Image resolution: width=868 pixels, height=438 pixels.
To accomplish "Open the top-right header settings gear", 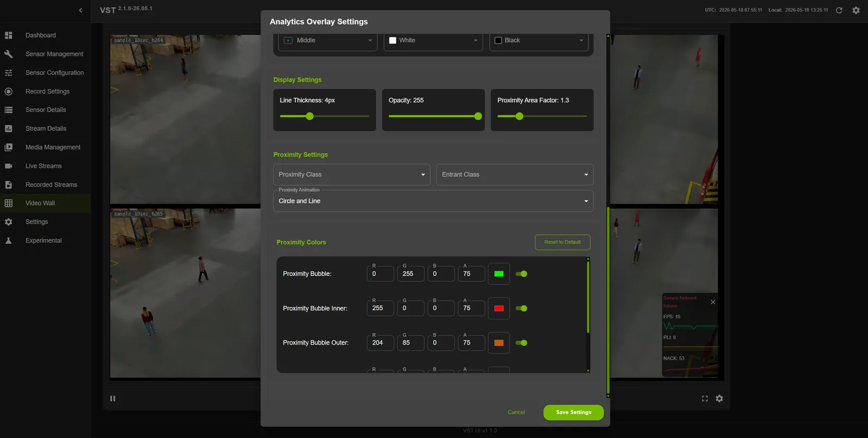I will 856,10.
